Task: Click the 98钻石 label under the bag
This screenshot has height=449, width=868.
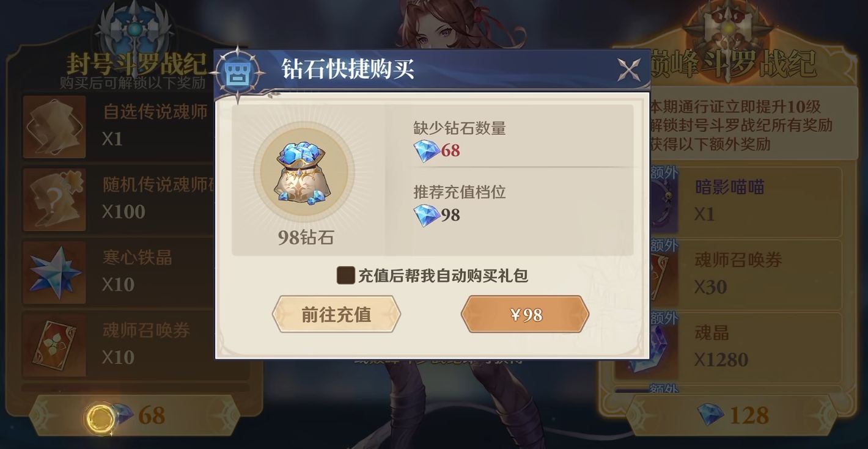Action: 306,238
